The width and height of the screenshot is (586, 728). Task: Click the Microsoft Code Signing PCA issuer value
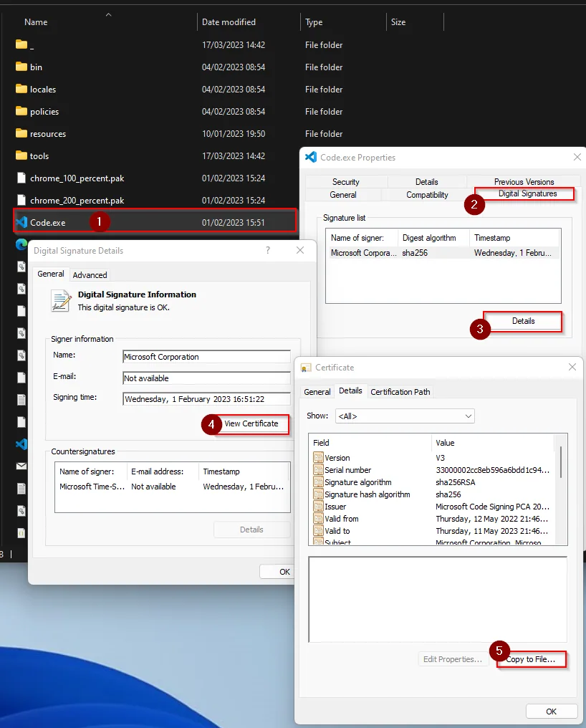click(493, 507)
